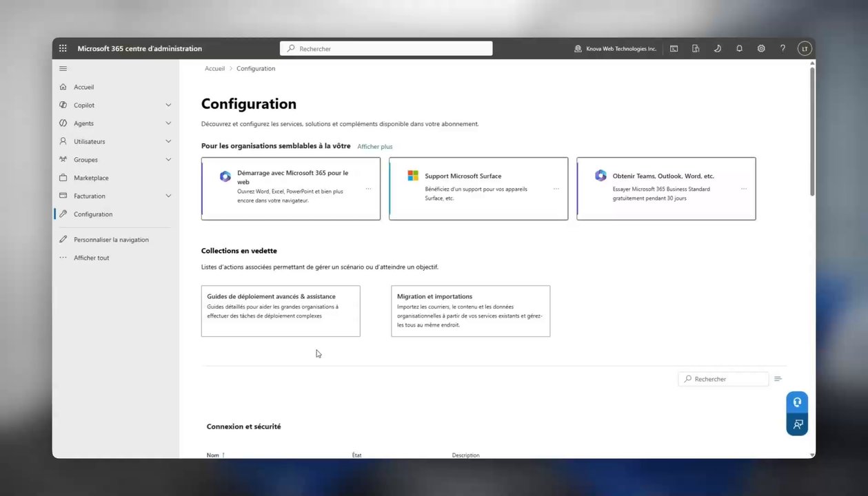Click the Facturation card icon
Screen dimensions: 868x496
[63, 196]
